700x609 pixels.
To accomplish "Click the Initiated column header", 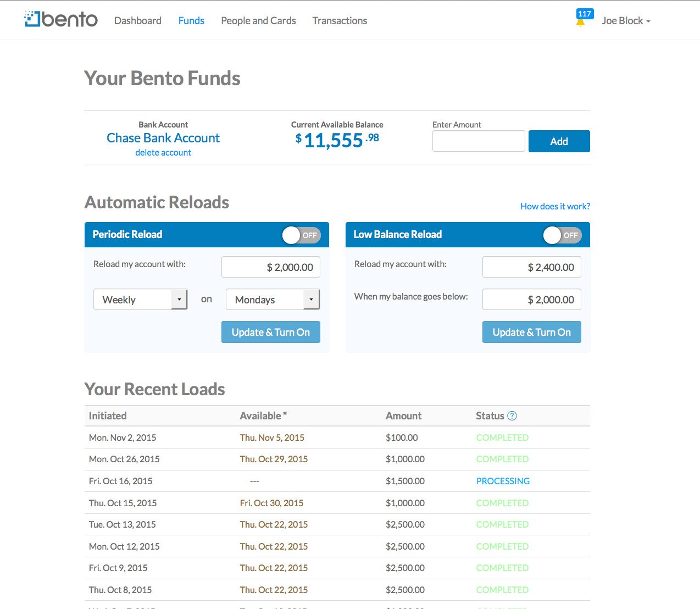I will point(108,416).
